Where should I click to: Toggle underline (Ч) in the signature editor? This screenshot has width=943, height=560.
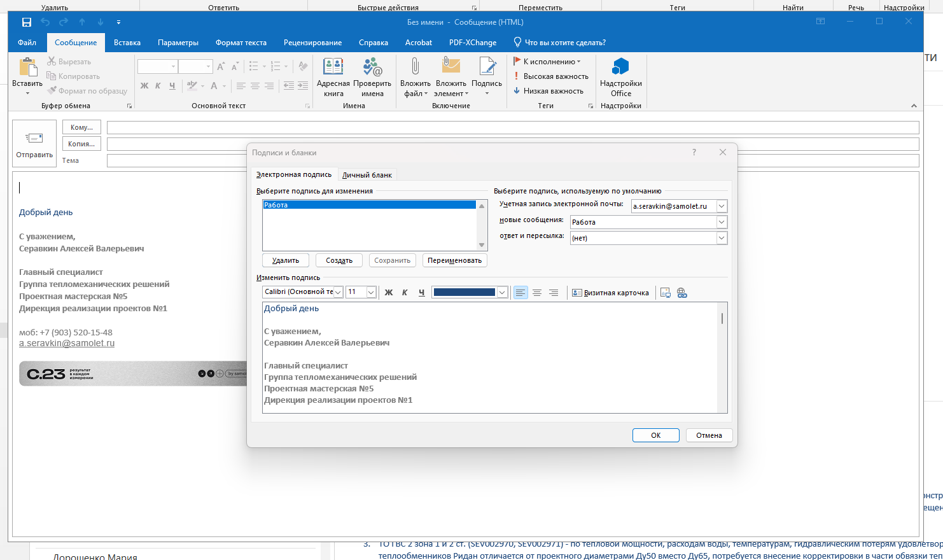[421, 293]
